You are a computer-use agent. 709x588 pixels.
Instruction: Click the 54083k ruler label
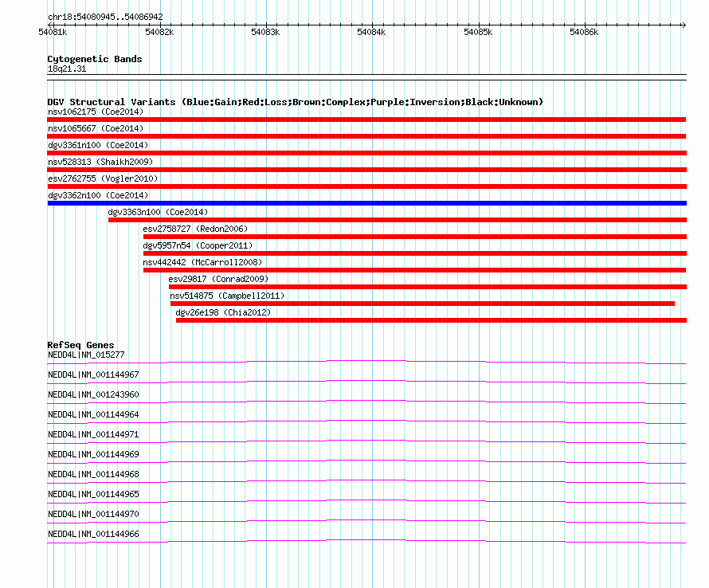[x=265, y=32]
